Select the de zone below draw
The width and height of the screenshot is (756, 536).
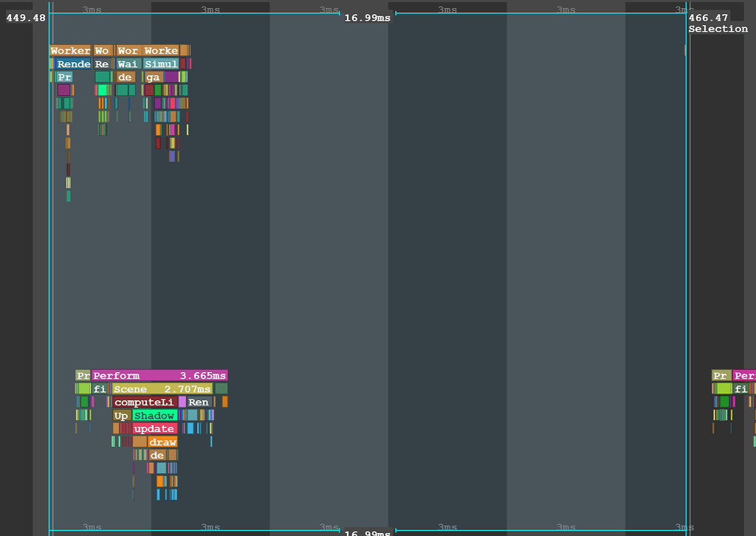tap(157, 456)
